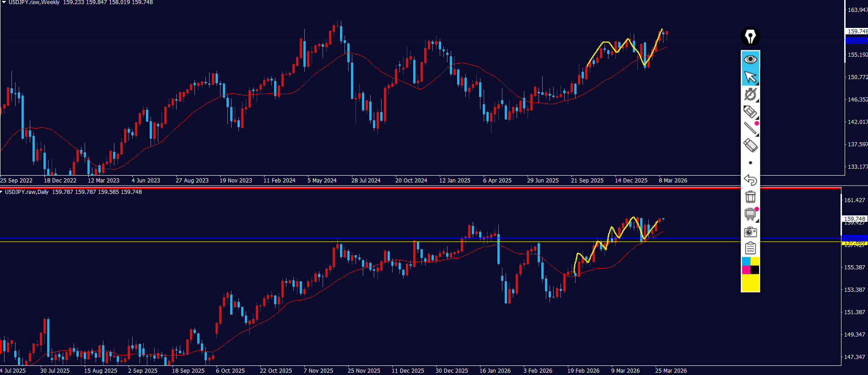The height and width of the screenshot is (375, 868).
Task: Choose the straight line drawing tool
Action: click(x=750, y=129)
